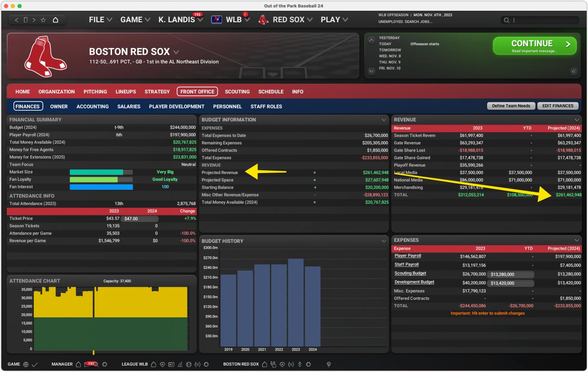Open Boston Red Sox settings gear icon
The image size is (588, 372).
tap(308, 364)
